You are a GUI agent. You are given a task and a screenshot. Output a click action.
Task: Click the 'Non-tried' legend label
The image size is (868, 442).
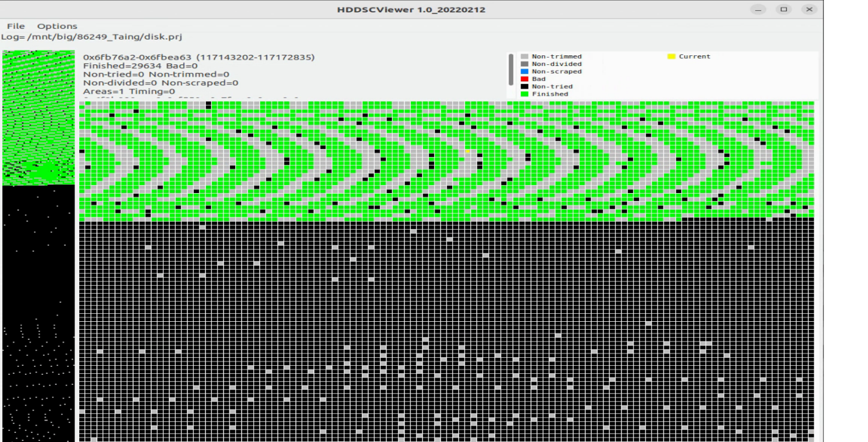[552, 86]
